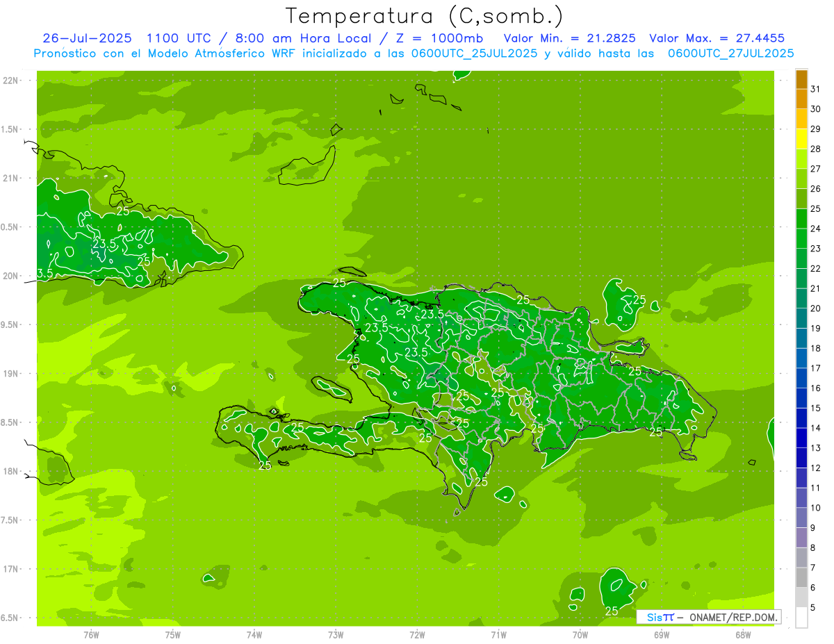Click the color bar label "16"
The width and height of the screenshot is (834, 644).
pos(816,388)
